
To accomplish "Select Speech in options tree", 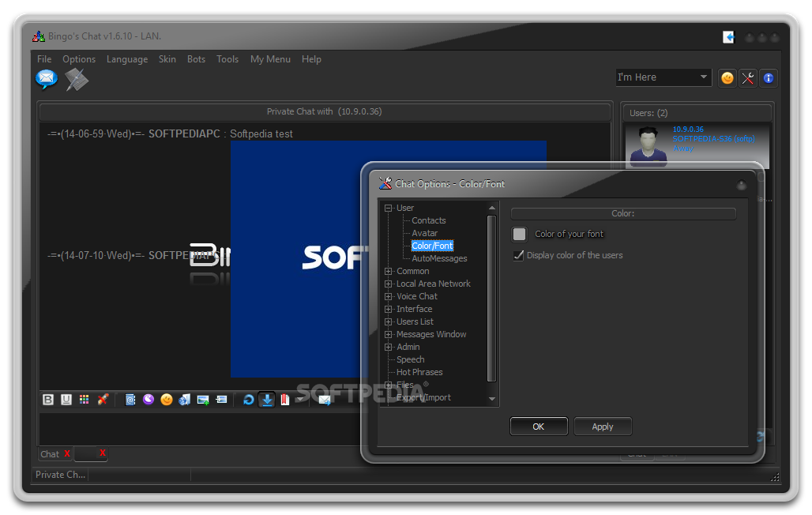I will point(410,359).
